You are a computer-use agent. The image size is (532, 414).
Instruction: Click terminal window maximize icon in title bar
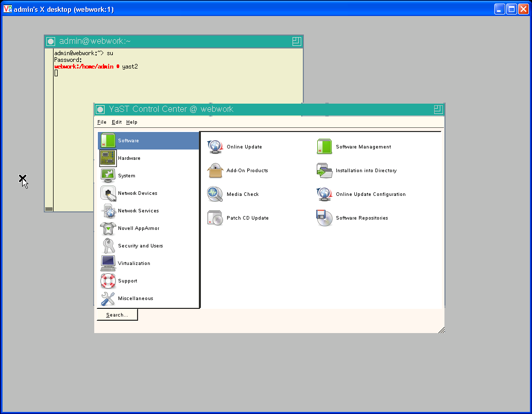point(297,41)
